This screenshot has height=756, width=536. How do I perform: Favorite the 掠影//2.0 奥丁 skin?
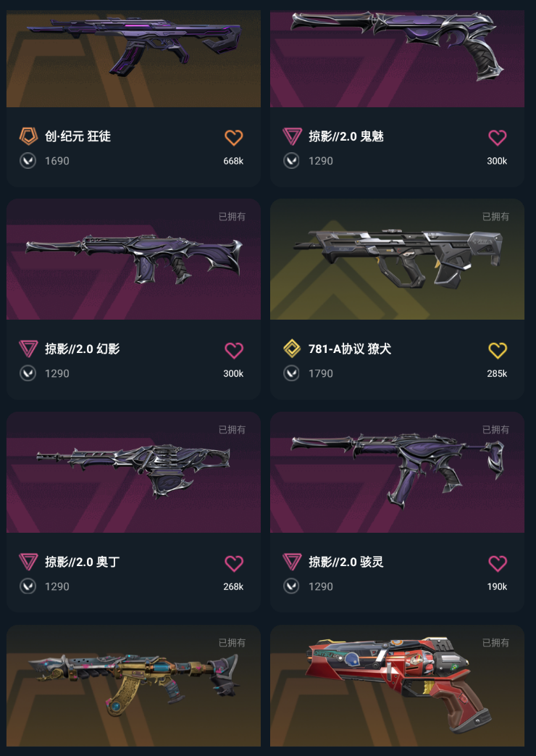234,563
